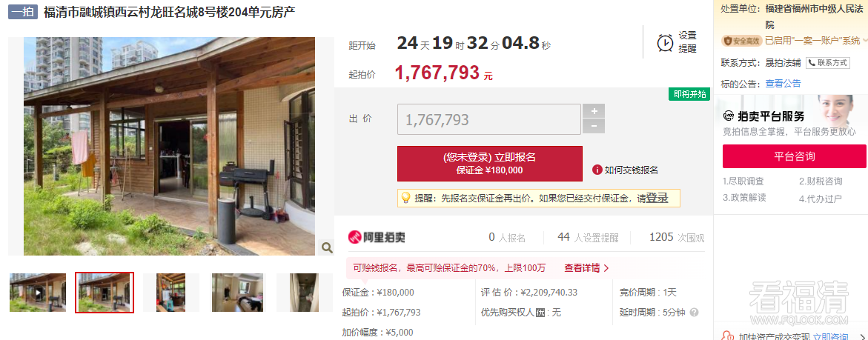868x340 pixels.
Task: Click the phone icon 联系方式 button
Action: (x=827, y=62)
